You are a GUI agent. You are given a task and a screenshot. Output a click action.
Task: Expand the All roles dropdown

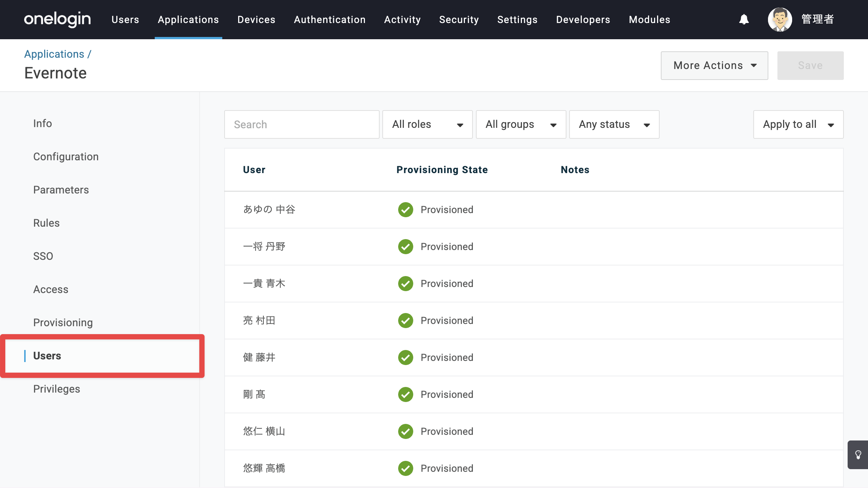click(x=427, y=124)
